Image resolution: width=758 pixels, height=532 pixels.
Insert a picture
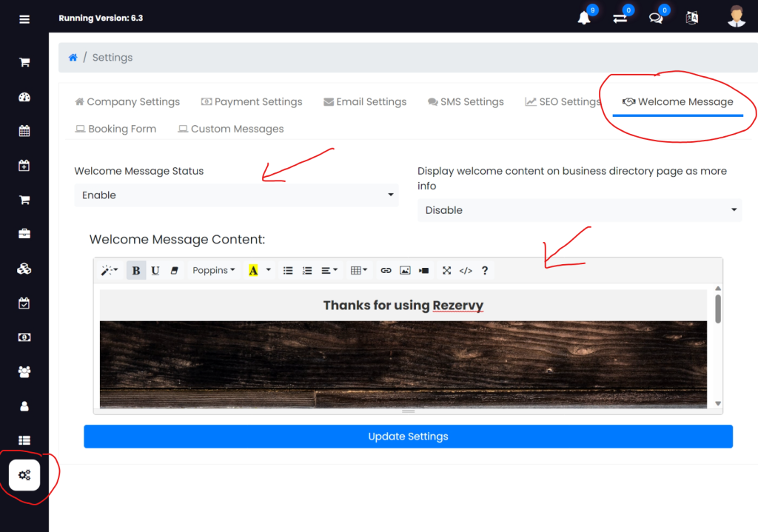(405, 270)
